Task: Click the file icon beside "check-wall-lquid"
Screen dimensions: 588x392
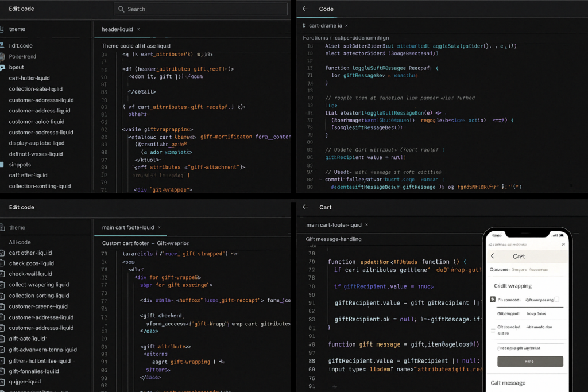Action: 2,274
